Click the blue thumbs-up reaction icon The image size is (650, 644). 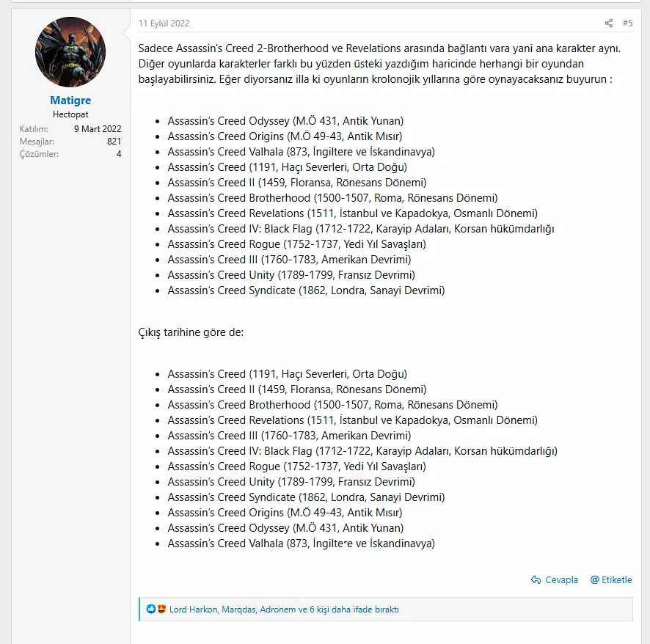151,609
